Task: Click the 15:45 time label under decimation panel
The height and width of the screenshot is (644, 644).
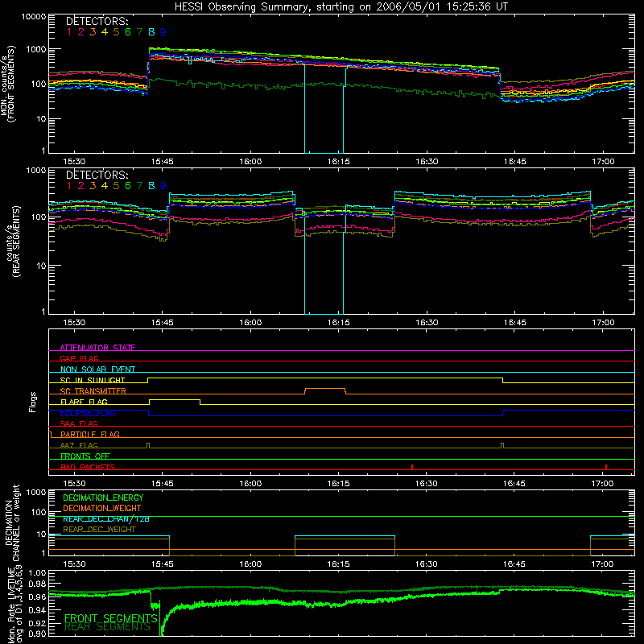Action: 163,564
